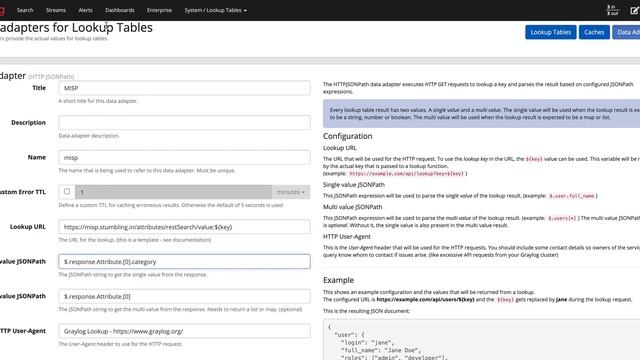The height and width of the screenshot is (360, 640).
Task: Click the Data Adapters button
Action: click(x=627, y=32)
